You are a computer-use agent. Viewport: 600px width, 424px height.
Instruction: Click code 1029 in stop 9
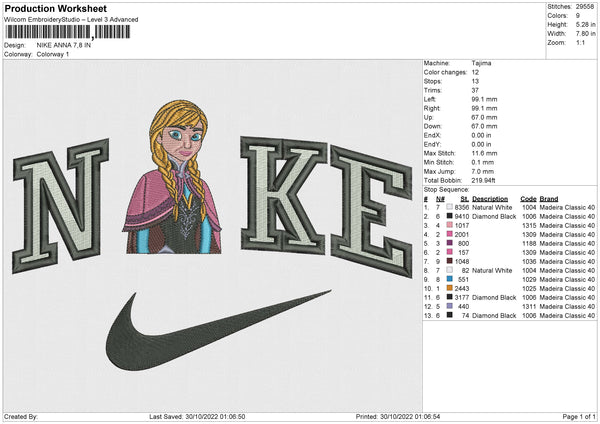pyautogui.click(x=529, y=279)
